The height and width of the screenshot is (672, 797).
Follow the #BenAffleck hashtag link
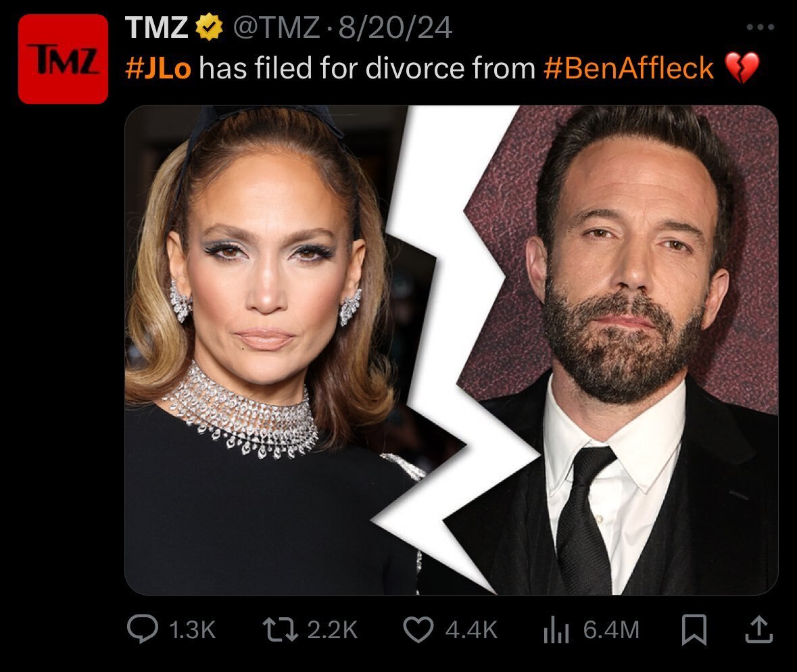[629, 68]
